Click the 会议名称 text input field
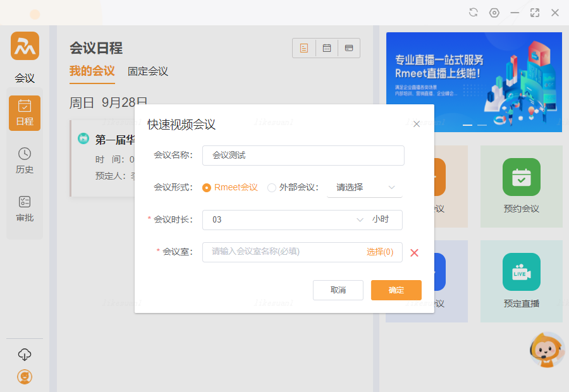The height and width of the screenshot is (392, 569). (x=303, y=155)
